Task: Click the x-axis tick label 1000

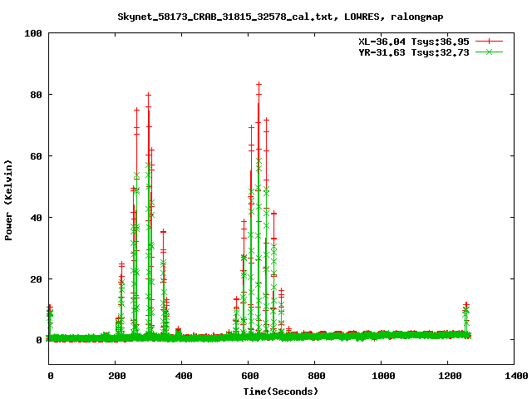Action: tap(383, 376)
